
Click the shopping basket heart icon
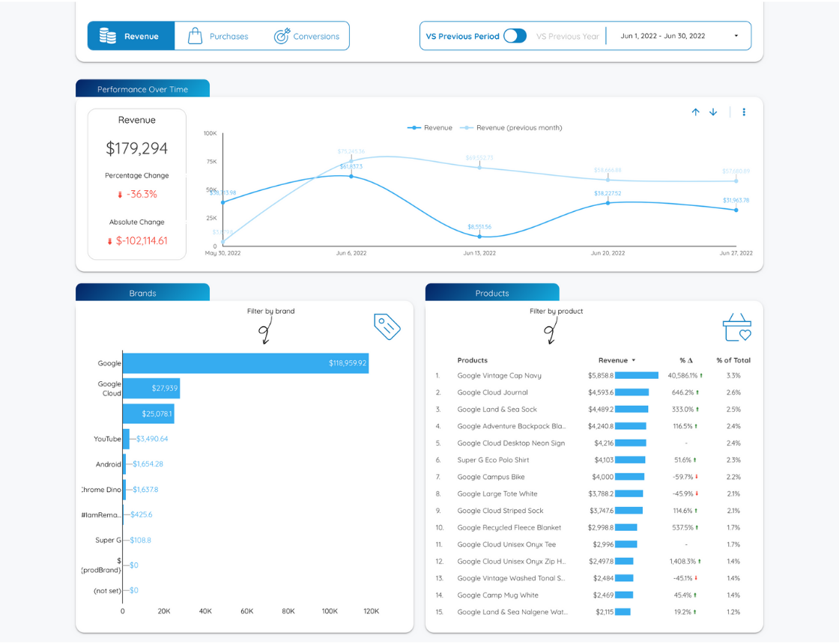click(x=736, y=327)
